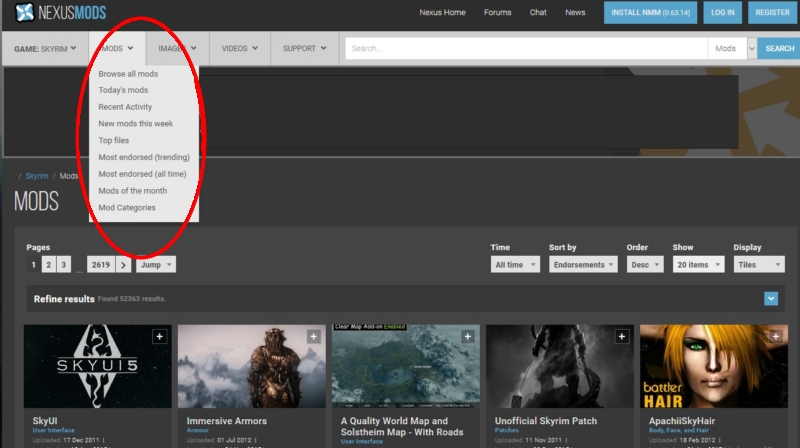Select Mod Categories menu entry

click(x=127, y=208)
